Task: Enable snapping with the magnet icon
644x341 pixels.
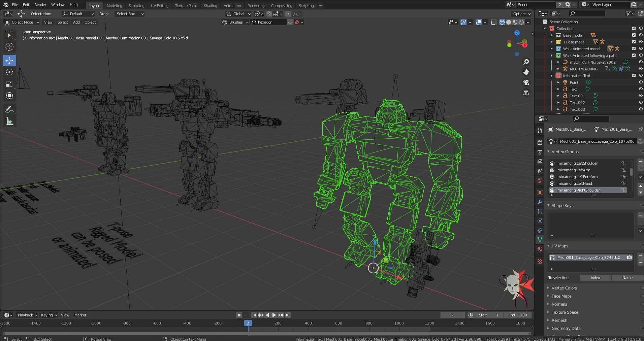Action: [269, 14]
